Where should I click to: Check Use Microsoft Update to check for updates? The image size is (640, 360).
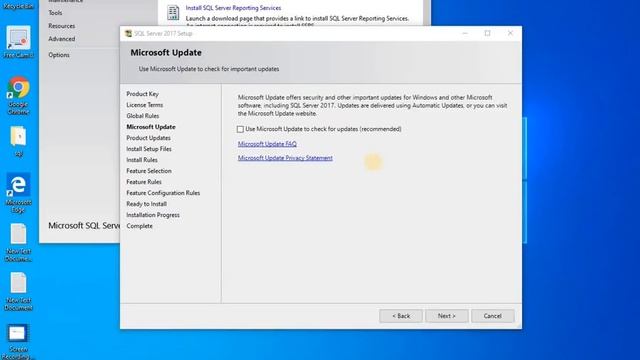tap(240, 129)
